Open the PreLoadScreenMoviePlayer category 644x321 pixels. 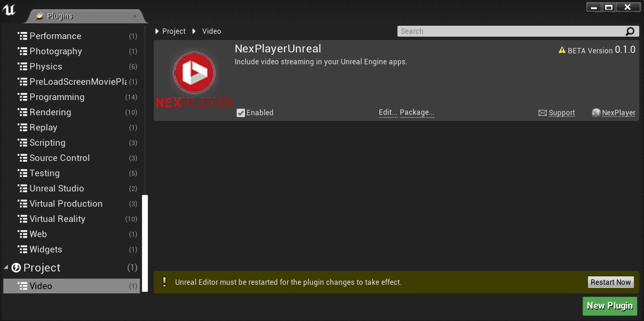71,82
